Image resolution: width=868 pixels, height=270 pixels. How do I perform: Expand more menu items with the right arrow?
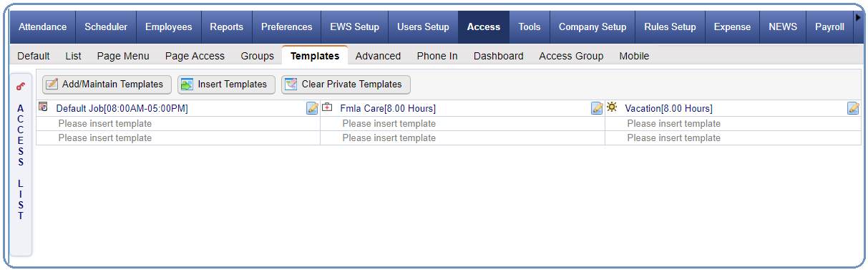(858, 17)
